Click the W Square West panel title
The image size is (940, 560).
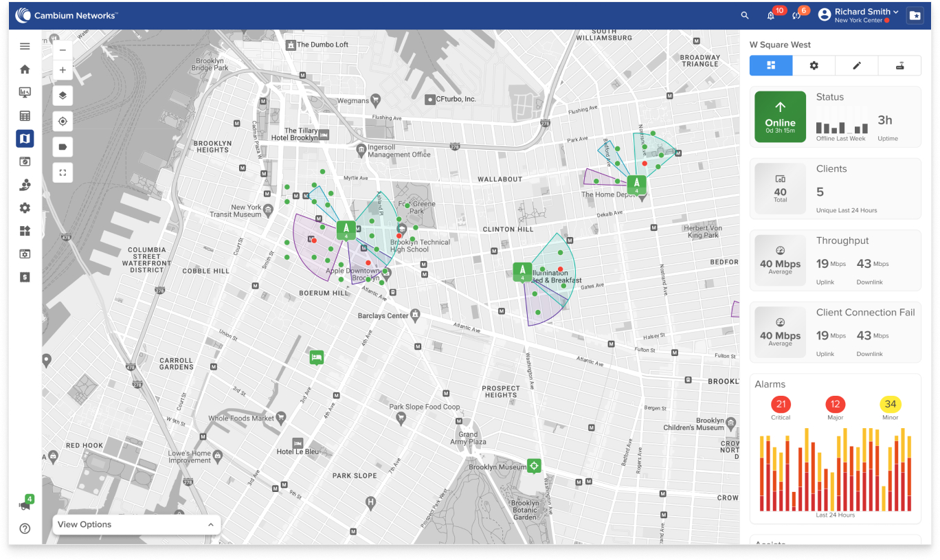click(780, 45)
